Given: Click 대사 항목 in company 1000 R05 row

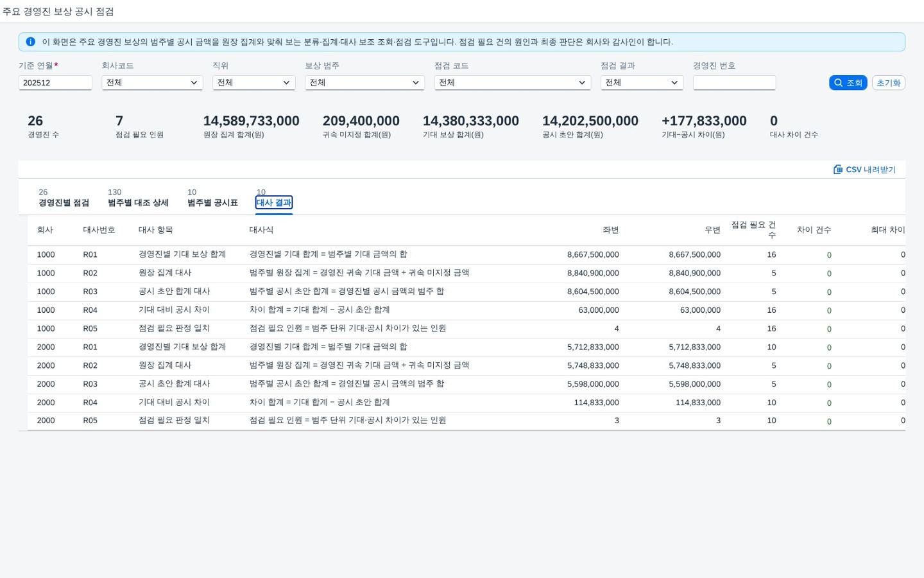Looking at the screenshot, I should pyautogui.click(x=174, y=328).
